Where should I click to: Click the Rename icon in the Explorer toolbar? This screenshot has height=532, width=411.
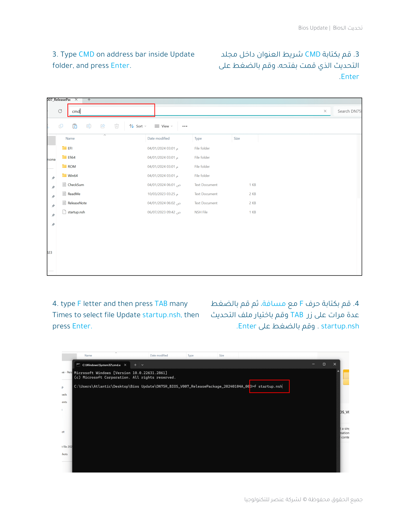[89, 126]
